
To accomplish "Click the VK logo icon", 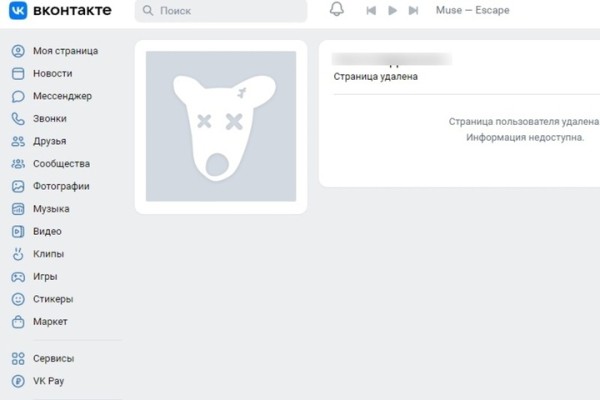I will (18, 11).
